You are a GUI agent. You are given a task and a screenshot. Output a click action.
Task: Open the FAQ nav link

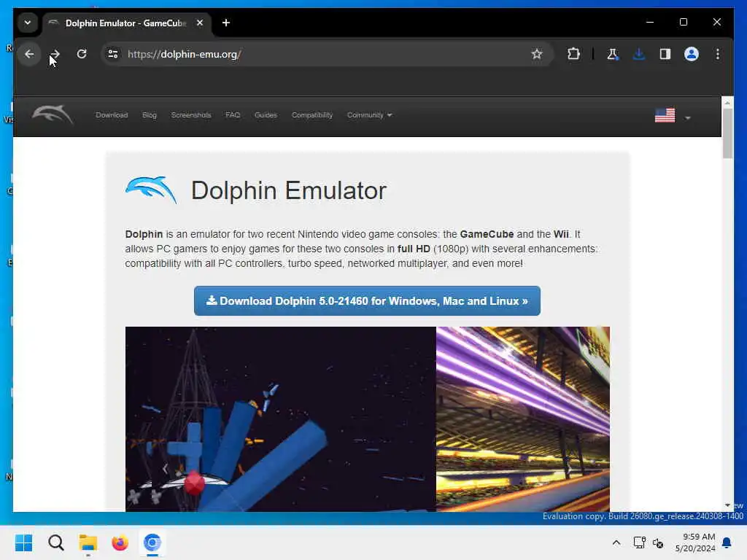coord(233,115)
